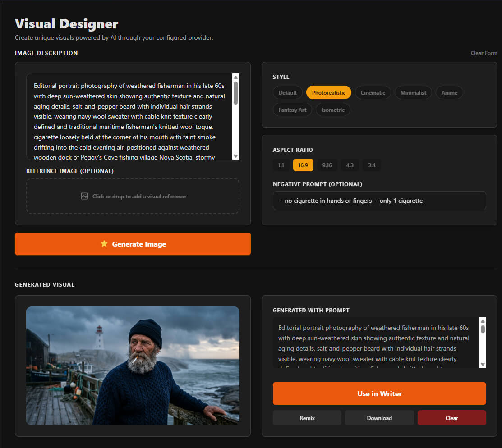The height and width of the screenshot is (448, 502).
Task: Select the Isometric style
Action: click(x=333, y=110)
